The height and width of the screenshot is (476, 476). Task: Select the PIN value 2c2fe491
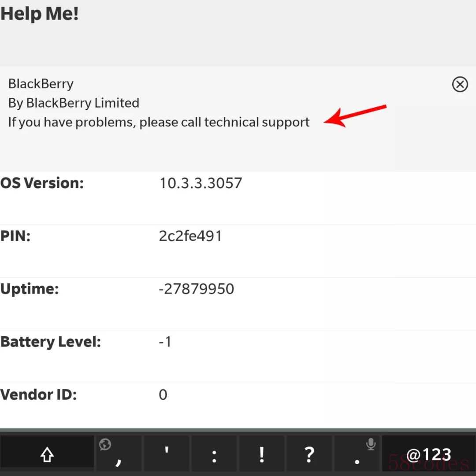pos(190,236)
